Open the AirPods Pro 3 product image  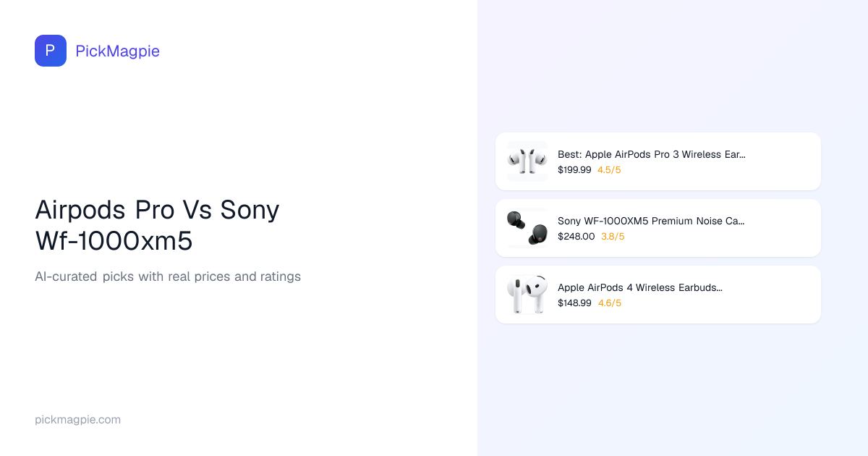pyautogui.click(x=527, y=161)
